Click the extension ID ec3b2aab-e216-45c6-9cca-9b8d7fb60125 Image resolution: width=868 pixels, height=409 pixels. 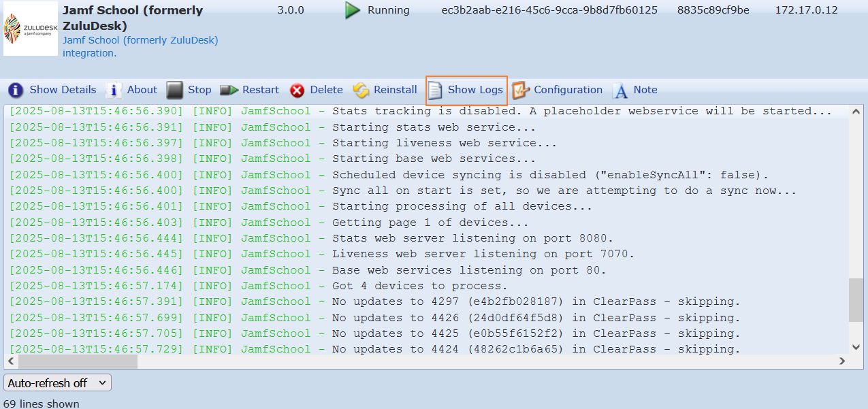(x=549, y=10)
